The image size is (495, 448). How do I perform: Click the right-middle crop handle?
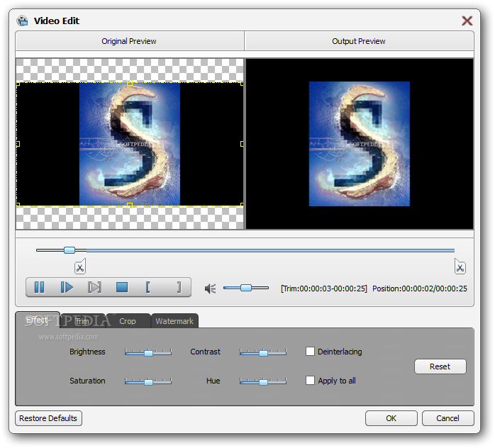click(x=242, y=144)
